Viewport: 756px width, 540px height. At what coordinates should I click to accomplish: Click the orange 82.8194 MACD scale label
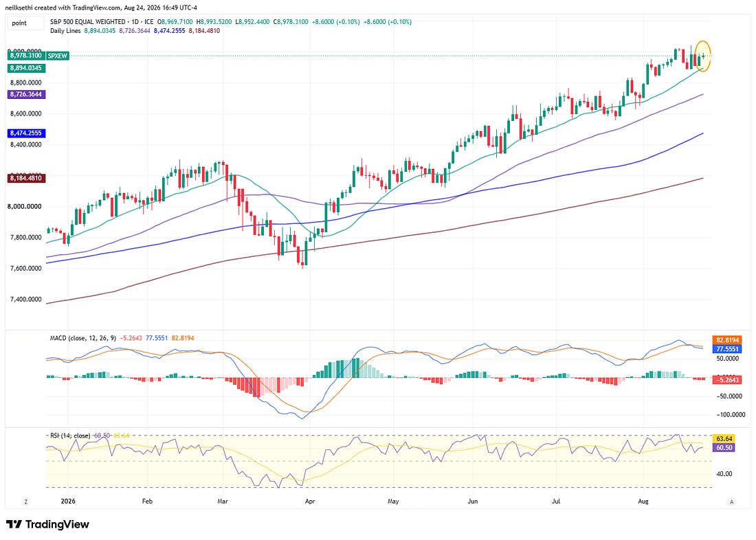[x=727, y=340]
